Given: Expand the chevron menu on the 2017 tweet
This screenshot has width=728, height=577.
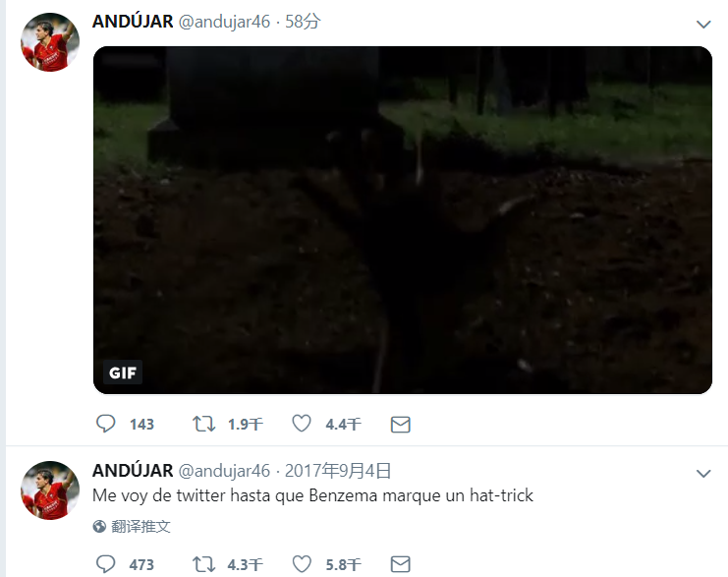Looking at the screenshot, I should [703, 474].
